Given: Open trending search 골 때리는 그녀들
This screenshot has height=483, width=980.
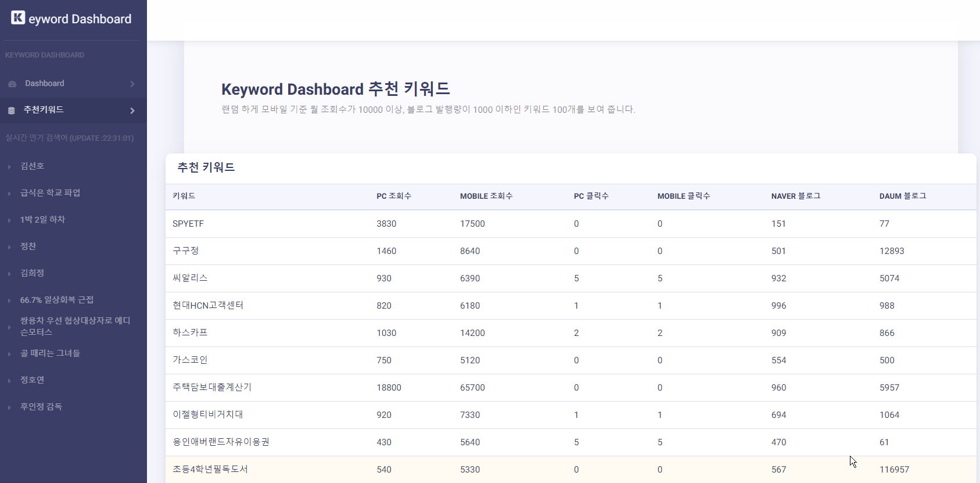Looking at the screenshot, I should click(x=51, y=353).
